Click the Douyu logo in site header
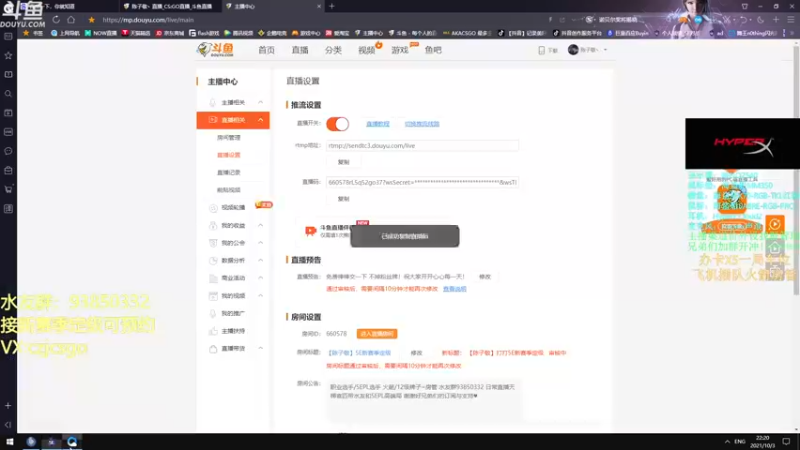This screenshot has height=450, width=800. (215, 49)
